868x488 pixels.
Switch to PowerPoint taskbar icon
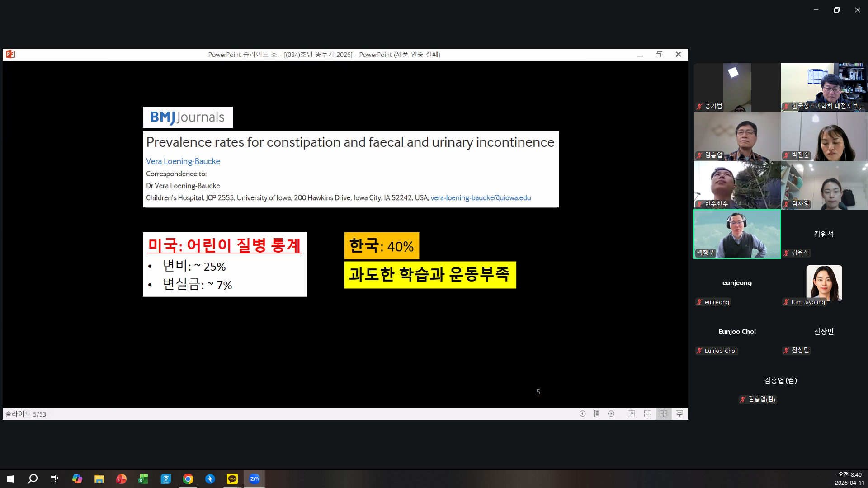click(x=121, y=479)
